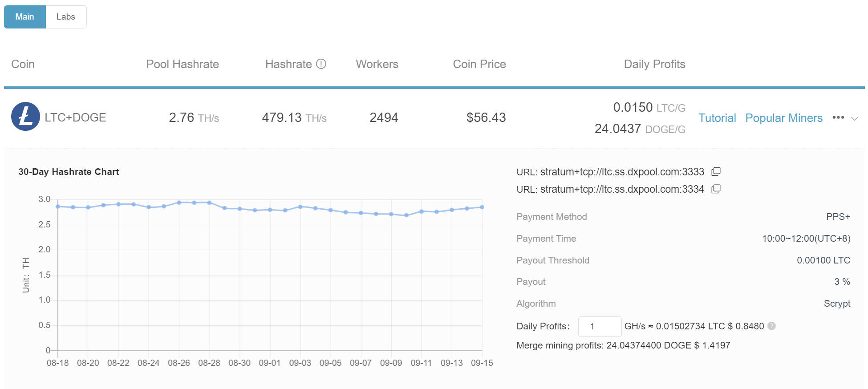
Task: Open the Popular Miners link
Action: click(784, 118)
